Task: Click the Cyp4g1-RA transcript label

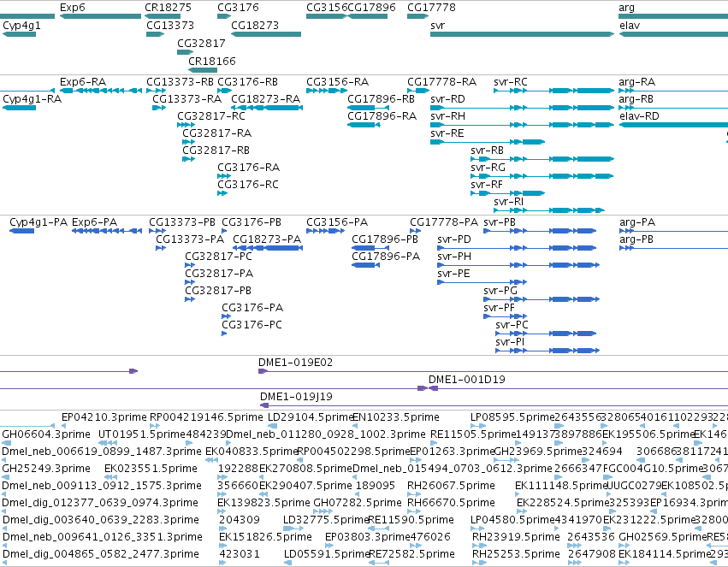Action: pos(32,99)
